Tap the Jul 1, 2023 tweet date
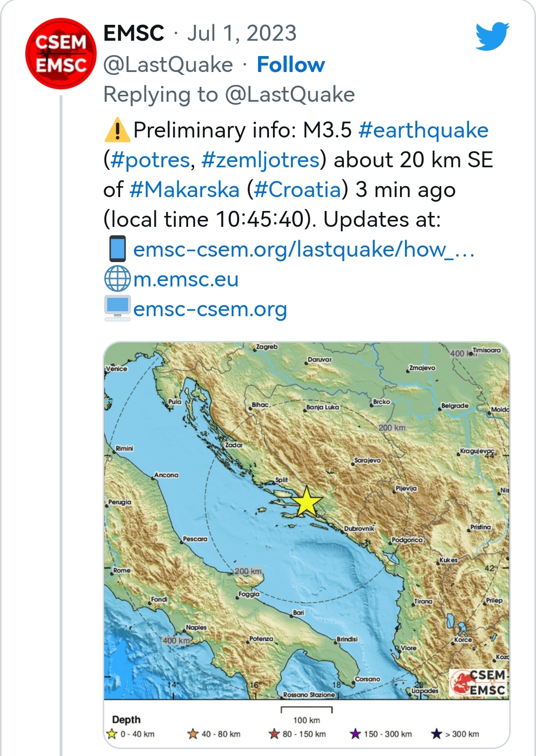The height and width of the screenshot is (756, 536). pos(242,34)
